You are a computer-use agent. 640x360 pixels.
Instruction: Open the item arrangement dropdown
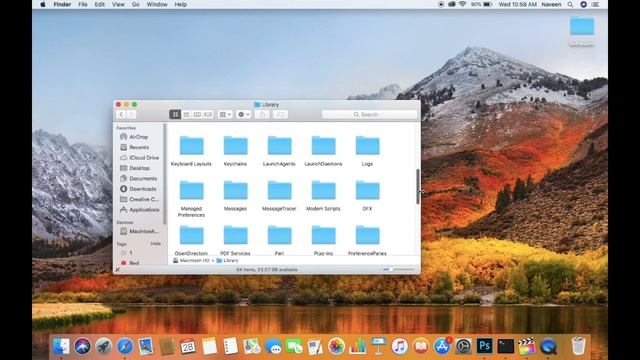pos(225,115)
